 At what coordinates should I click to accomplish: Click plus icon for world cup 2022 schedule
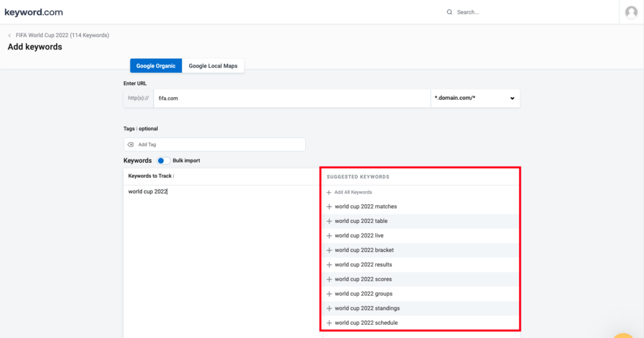coord(329,323)
